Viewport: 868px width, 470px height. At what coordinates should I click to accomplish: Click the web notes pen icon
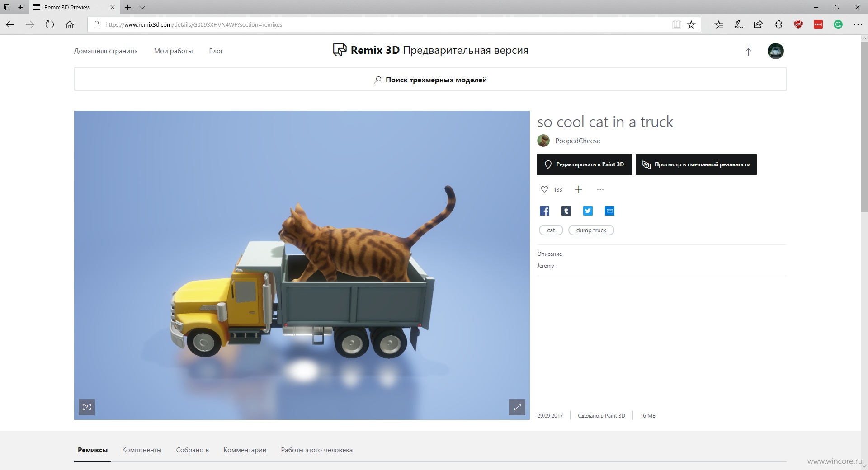coord(739,24)
